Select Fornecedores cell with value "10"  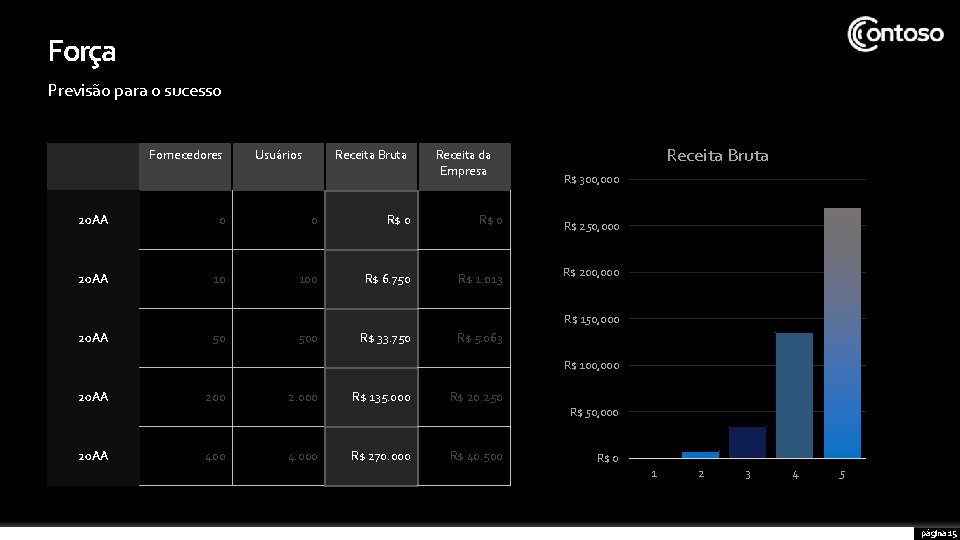point(186,279)
